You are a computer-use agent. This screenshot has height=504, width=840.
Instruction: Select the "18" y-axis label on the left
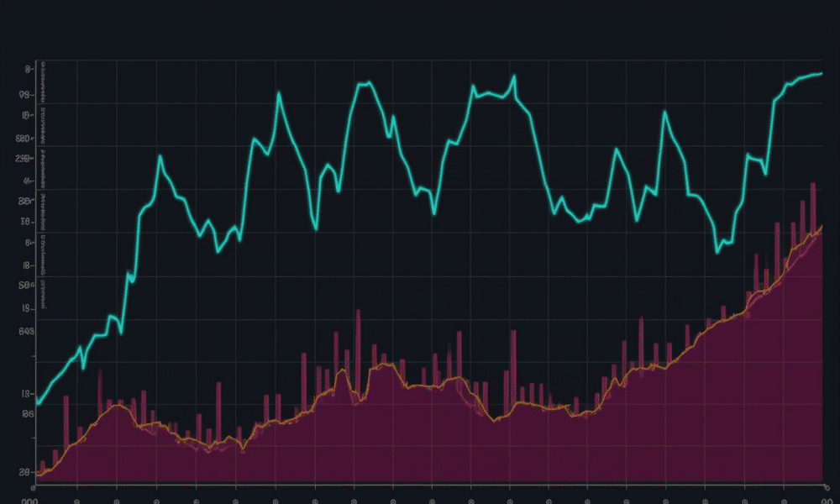[x=26, y=265]
